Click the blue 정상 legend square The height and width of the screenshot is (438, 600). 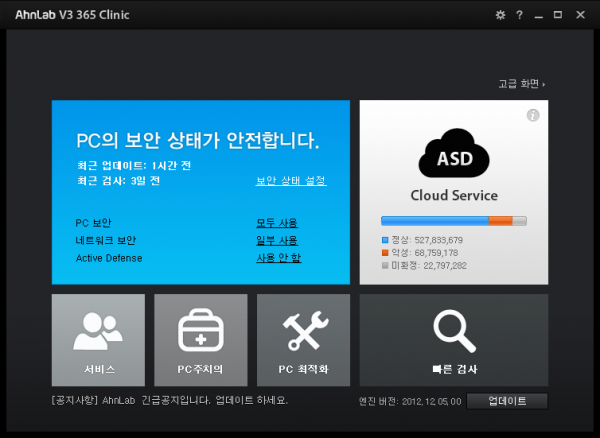tap(385, 240)
